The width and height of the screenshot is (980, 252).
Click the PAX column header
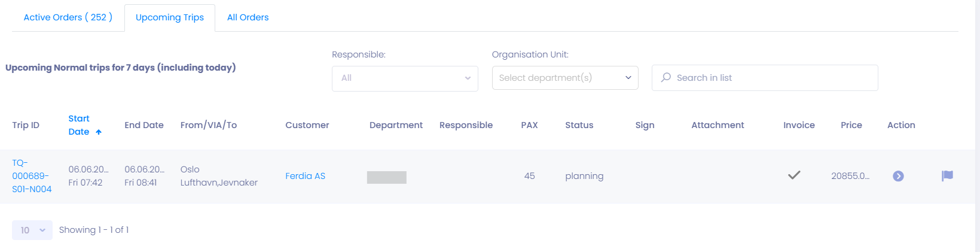pos(529,125)
